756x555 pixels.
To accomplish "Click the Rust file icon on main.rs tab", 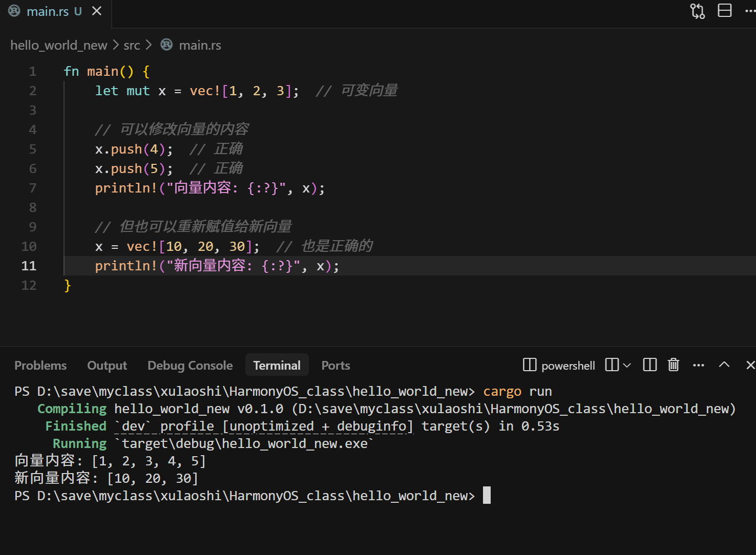I will point(14,11).
